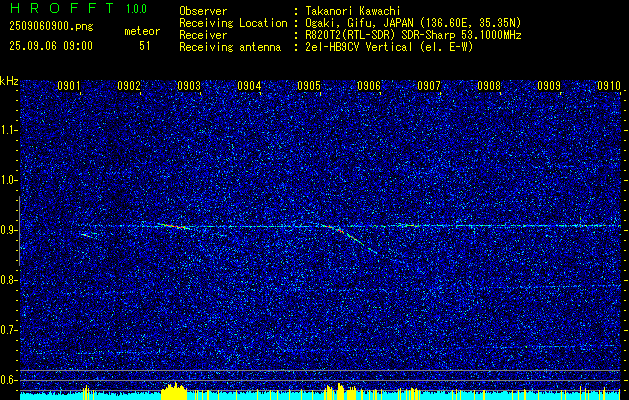Click the 0902 time marker
The width and height of the screenshot is (629, 400).
[x=129, y=86]
